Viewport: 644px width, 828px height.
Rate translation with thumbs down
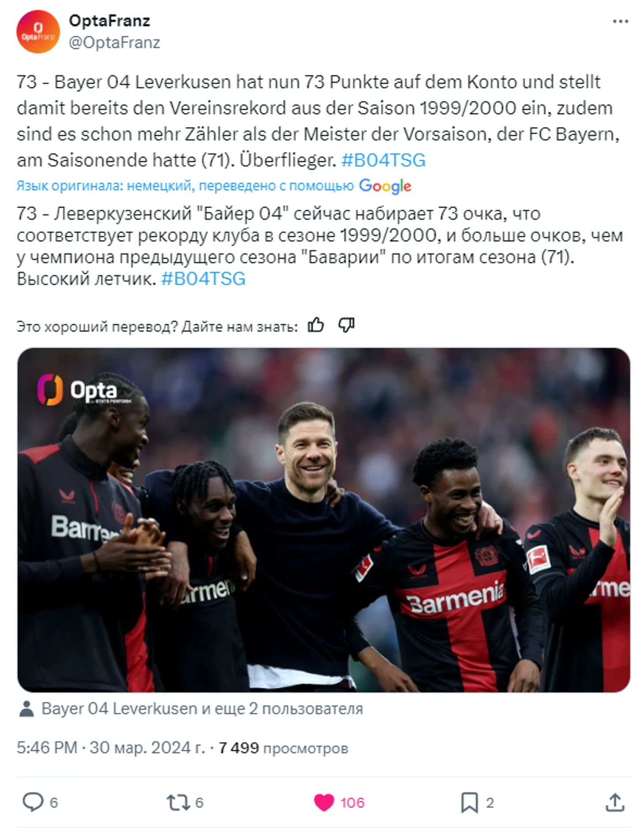point(347,326)
